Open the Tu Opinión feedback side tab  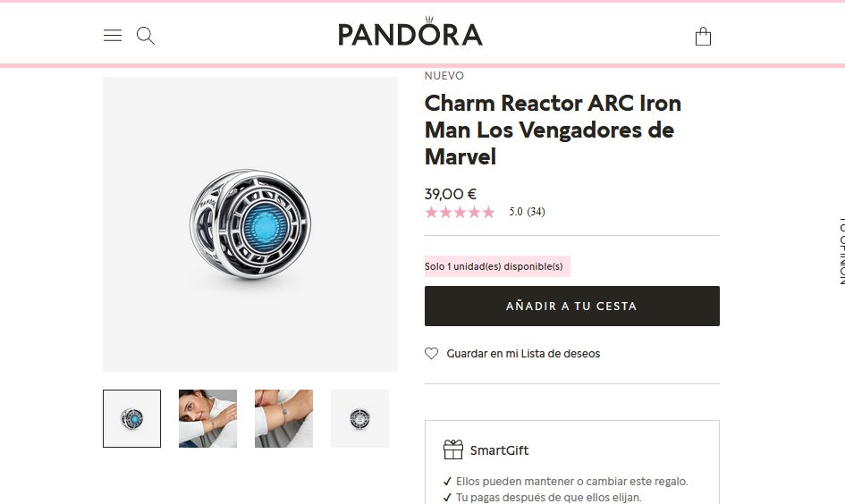tap(841, 250)
